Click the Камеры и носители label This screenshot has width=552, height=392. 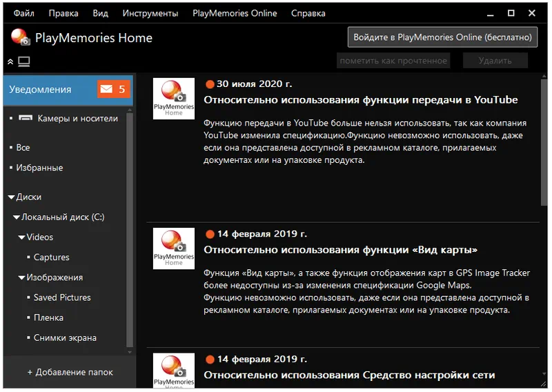point(78,118)
